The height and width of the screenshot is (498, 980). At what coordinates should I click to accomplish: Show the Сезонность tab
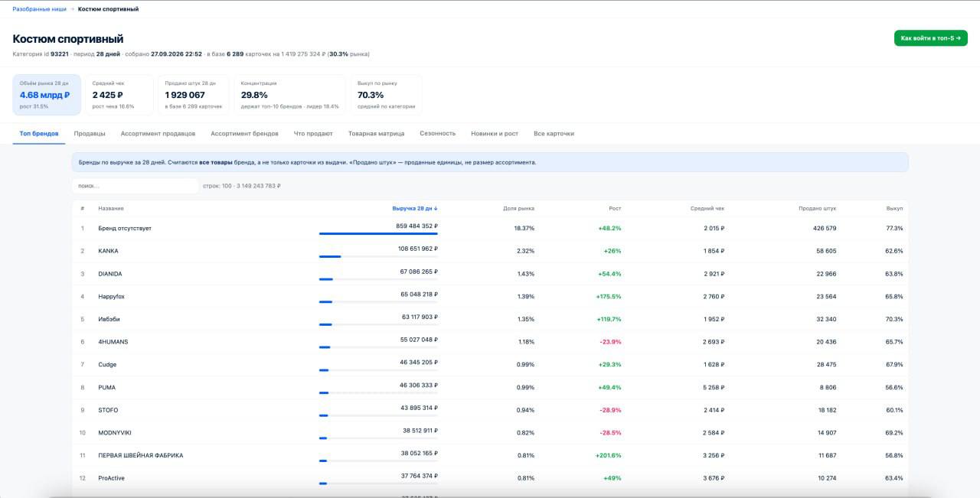pos(437,133)
